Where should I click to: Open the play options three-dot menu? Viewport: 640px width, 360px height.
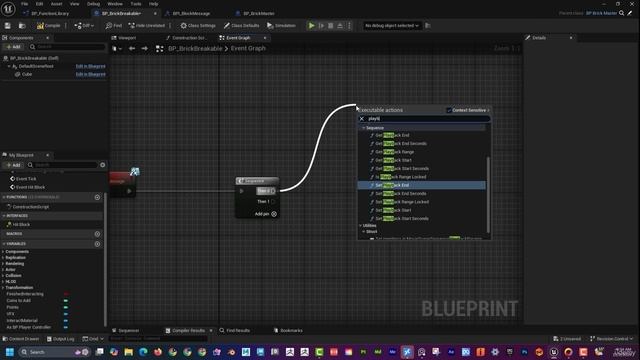point(349,26)
